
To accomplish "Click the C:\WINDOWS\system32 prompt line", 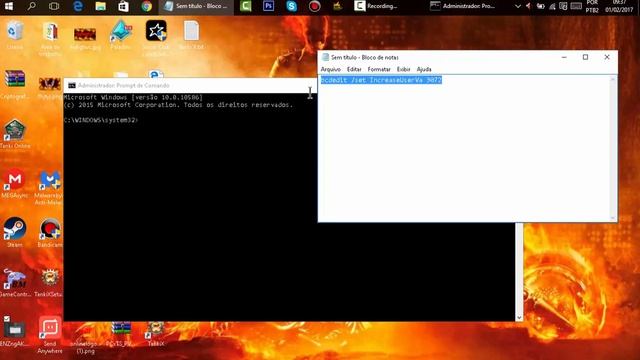I will pyautogui.click(x=101, y=120).
